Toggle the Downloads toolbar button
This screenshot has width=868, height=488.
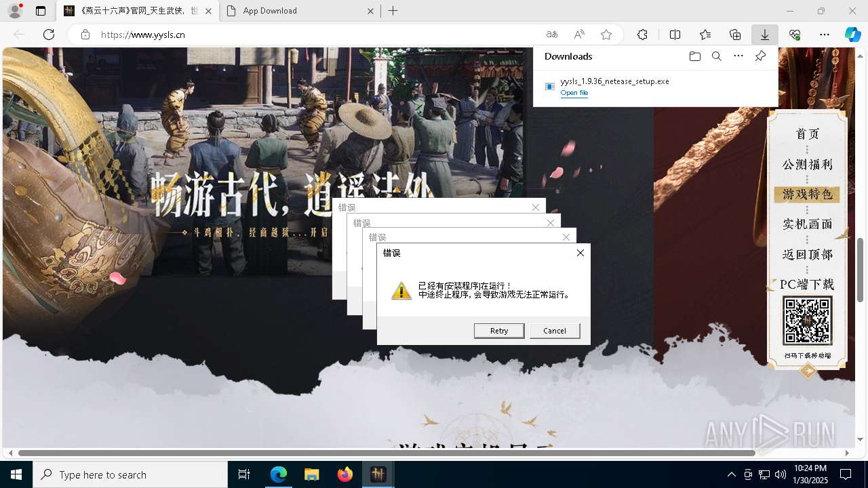pos(765,35)
